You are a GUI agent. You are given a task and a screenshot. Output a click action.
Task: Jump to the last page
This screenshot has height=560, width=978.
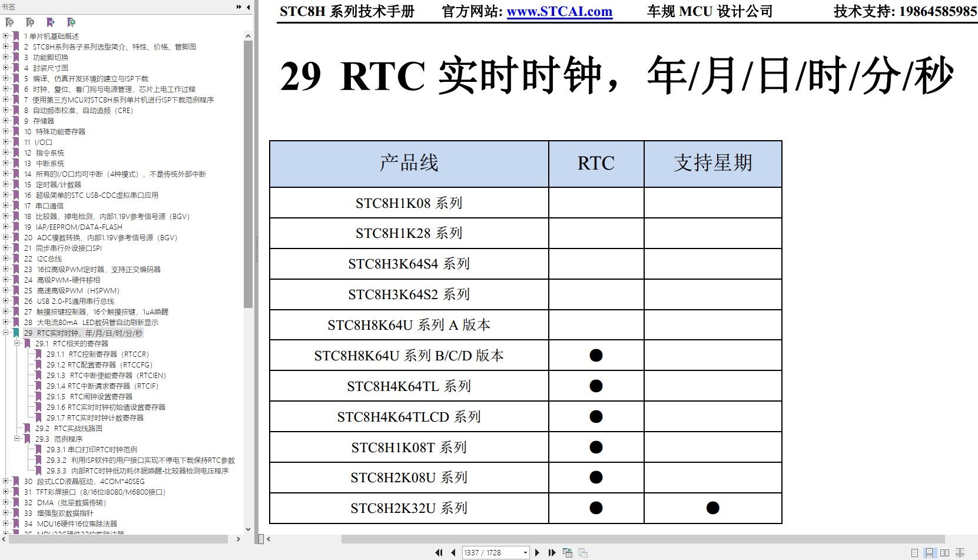[552, 552]
